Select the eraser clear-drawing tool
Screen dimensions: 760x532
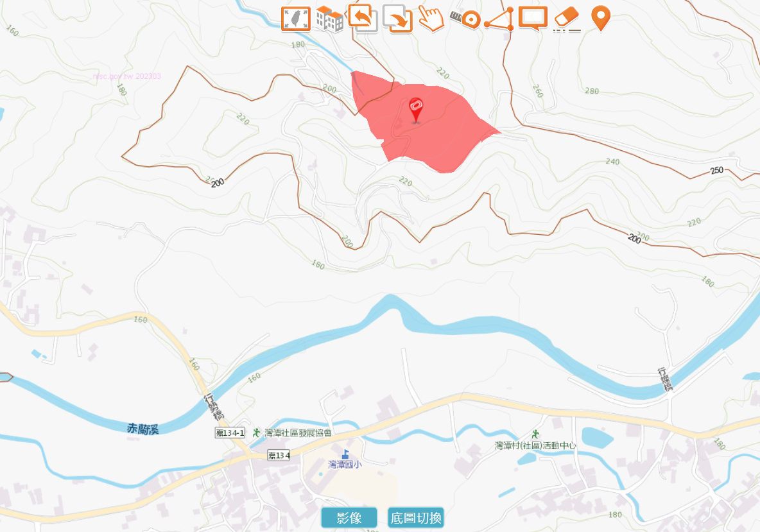[x=567, y=19]
